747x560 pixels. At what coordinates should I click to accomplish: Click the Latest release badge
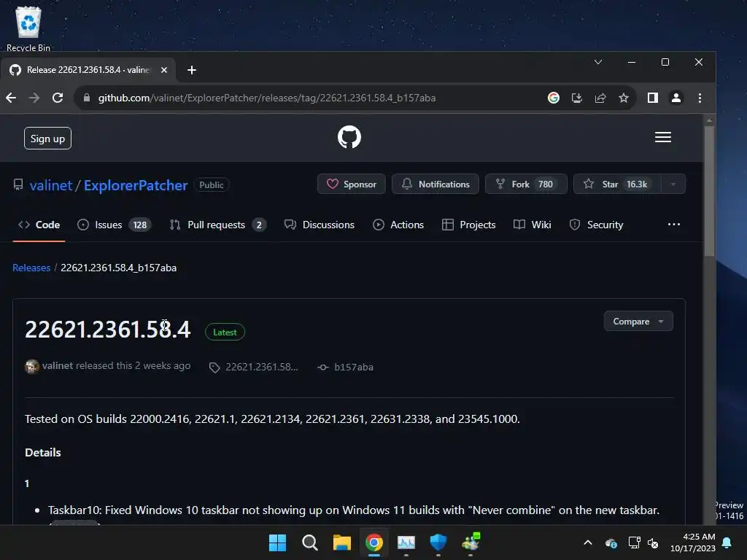point(225,332)
